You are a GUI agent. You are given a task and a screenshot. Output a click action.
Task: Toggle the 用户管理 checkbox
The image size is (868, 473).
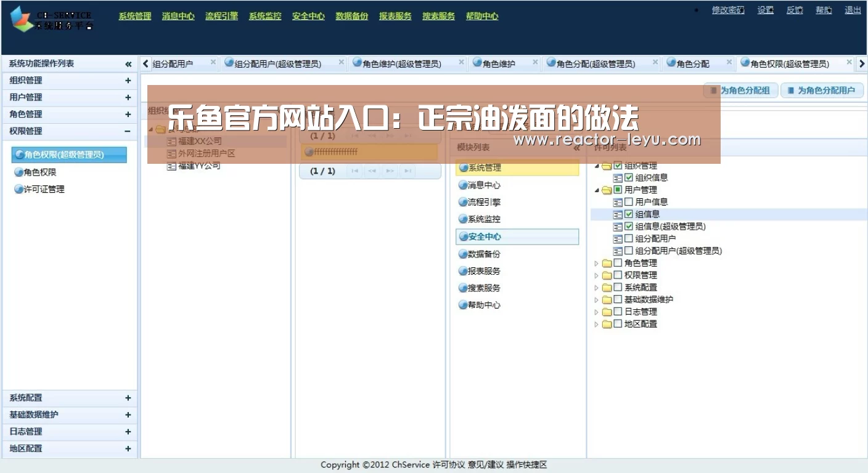[618, 190]
